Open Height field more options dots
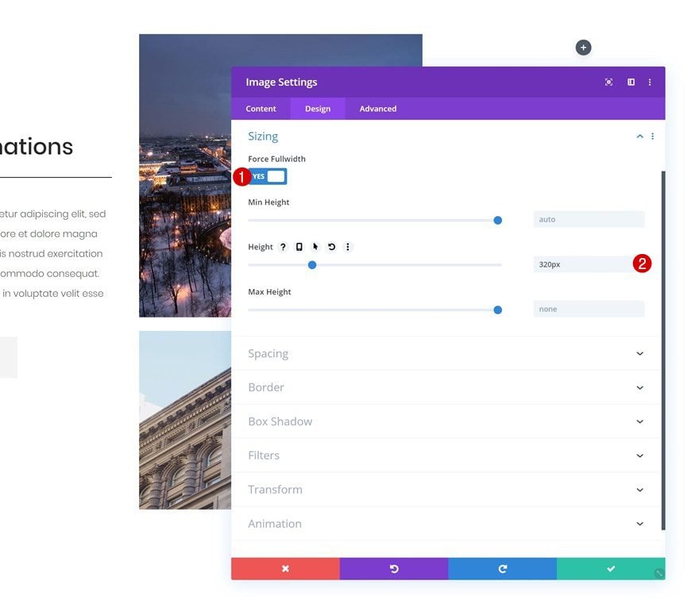This screenshot has width=699, height=616. 348,247
